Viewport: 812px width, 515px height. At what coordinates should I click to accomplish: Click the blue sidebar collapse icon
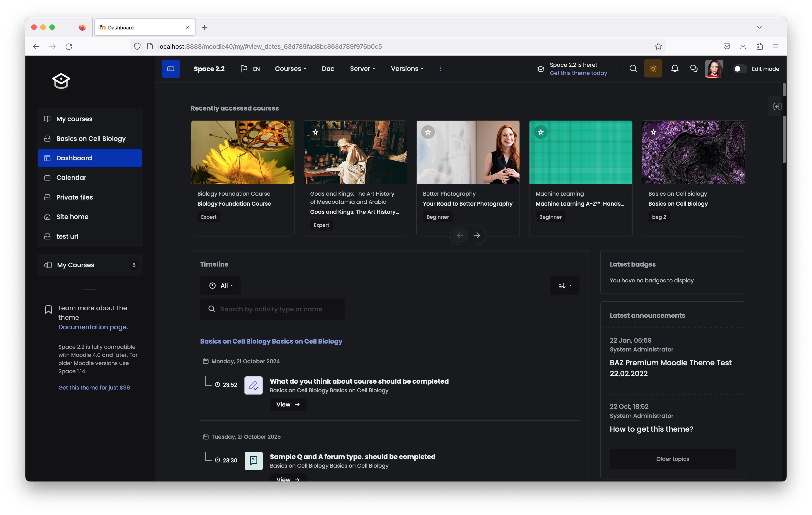[171, 69]
